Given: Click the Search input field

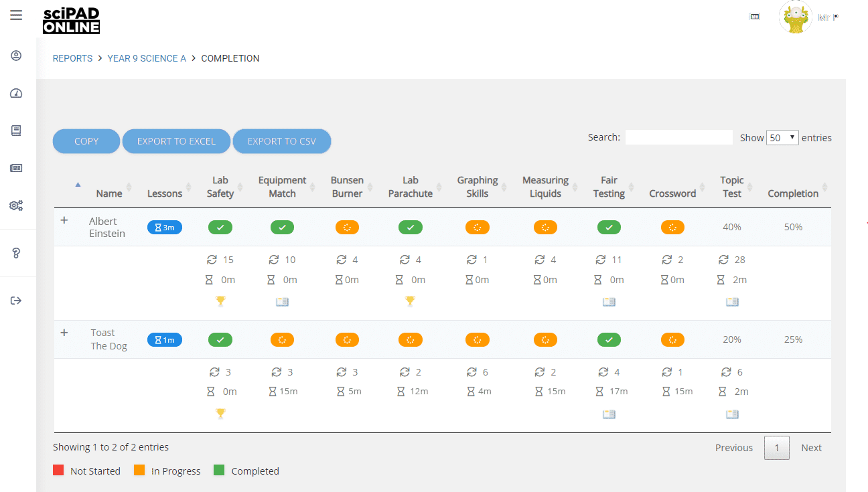Looking at the screenshot, I should (678, 137).
